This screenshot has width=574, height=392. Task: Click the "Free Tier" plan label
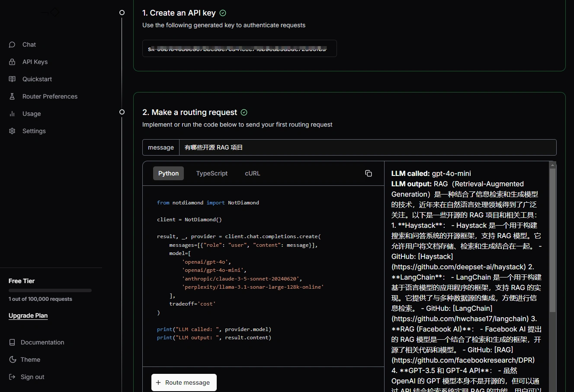[22, 281]
